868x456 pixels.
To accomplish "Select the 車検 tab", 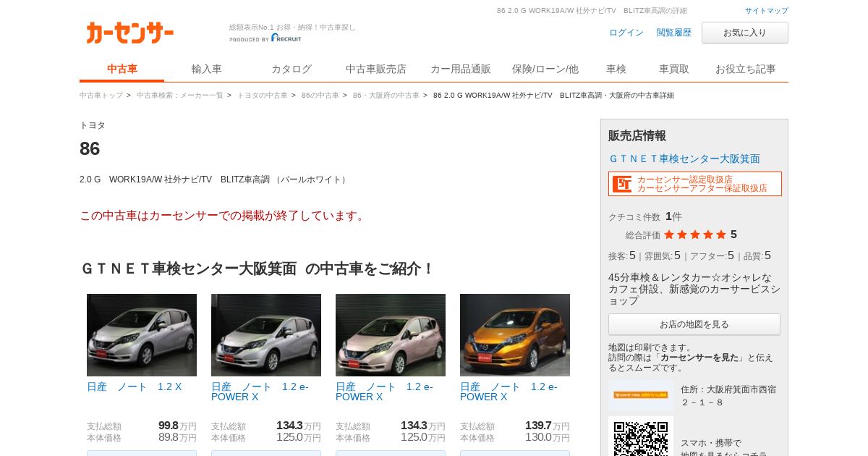I will pyautogui.click(x=616, y=69).
